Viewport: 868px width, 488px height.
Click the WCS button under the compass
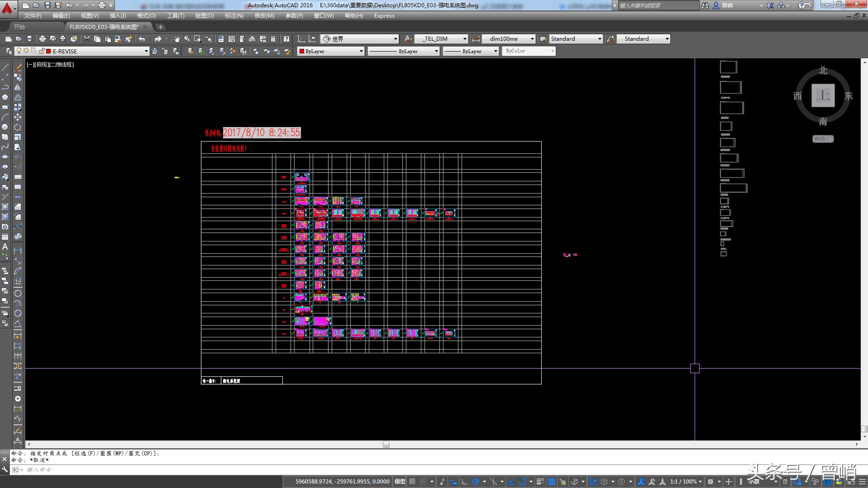(x=822, y=139)
